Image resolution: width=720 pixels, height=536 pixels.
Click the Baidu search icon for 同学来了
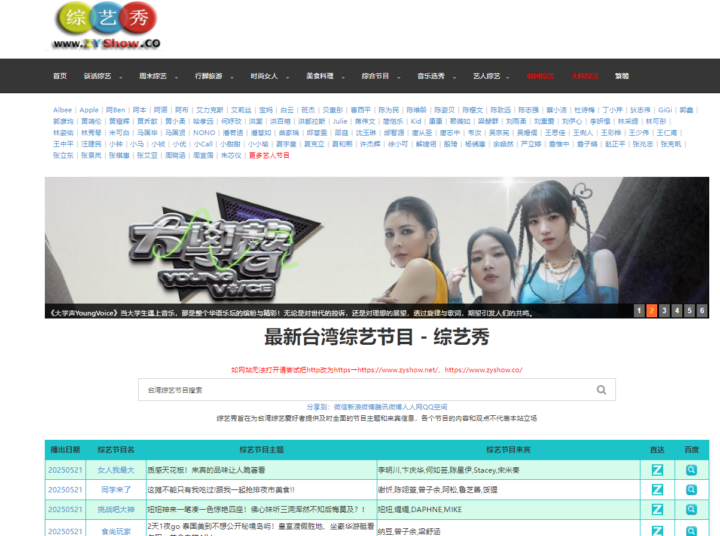[x=691, y=490]
